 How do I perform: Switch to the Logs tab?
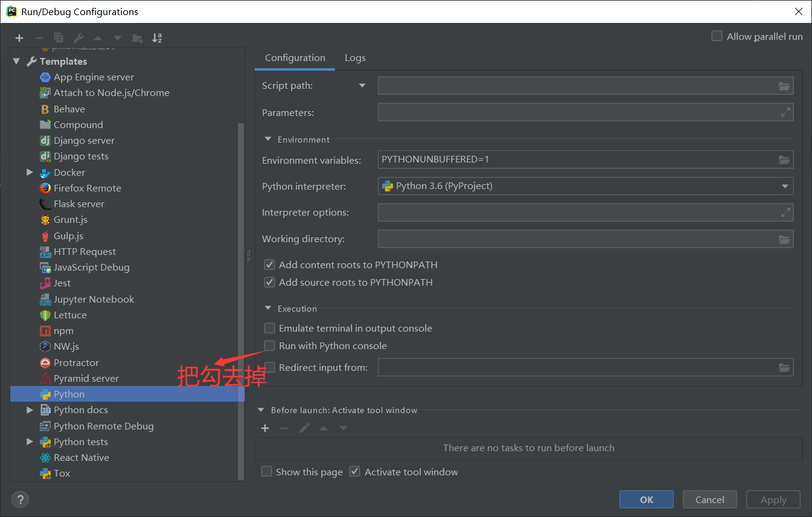pos(355,58)
